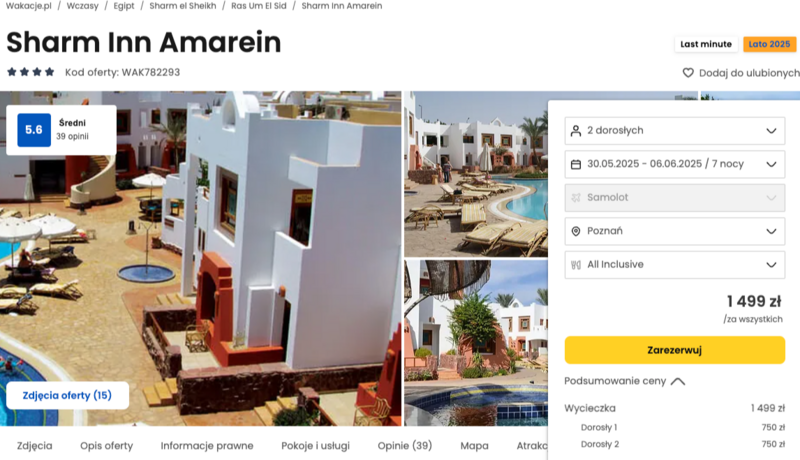Click the yellow Zarezerwuj button
800x460 pixels.
[674, 350]
